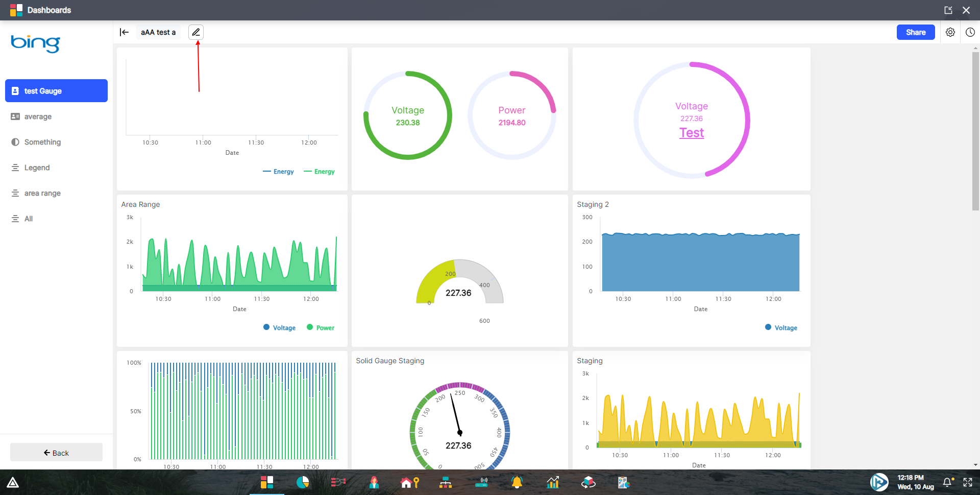Viewport: 980px width, 495px height.
Task: Click the Share button
Action: pyautogui.click(x=915, y=32)
